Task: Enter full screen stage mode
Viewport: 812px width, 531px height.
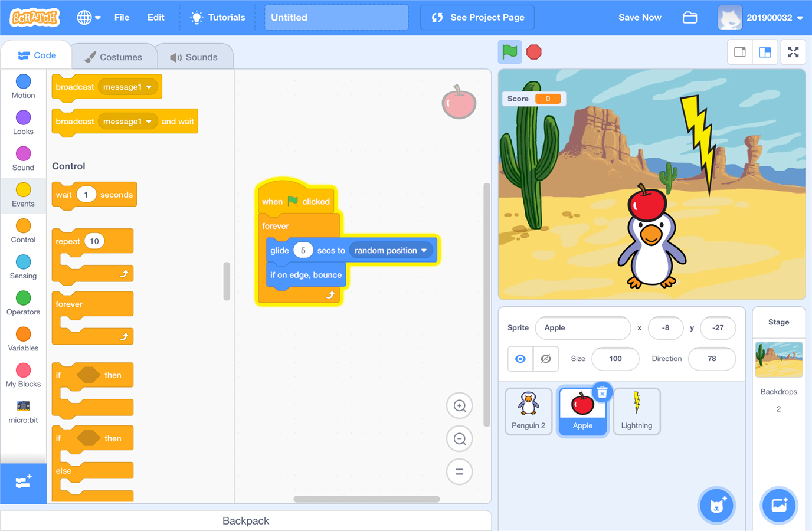Action: pyautogui.click(x=793, y=53)
